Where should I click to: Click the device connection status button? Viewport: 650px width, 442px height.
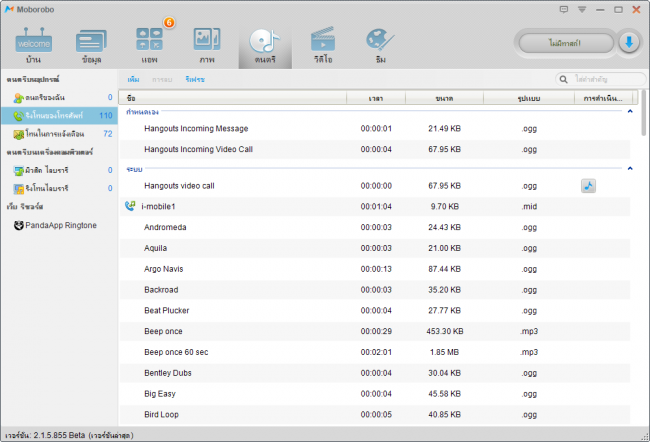[566, 42]
